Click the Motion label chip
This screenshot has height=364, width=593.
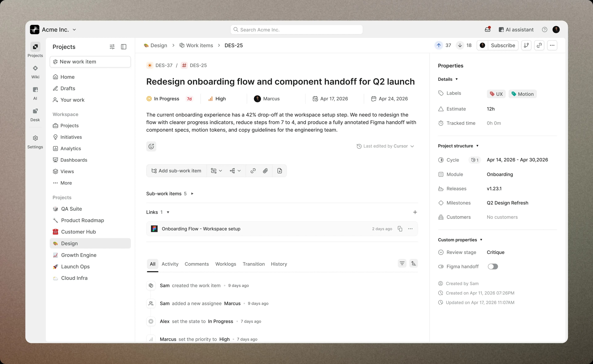click(522, 94)
